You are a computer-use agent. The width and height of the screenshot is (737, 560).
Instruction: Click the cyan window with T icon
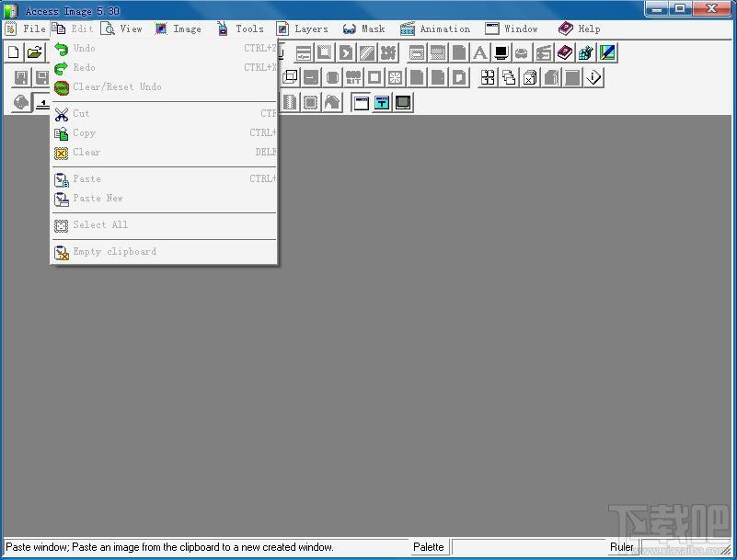(x=382, y=102)
